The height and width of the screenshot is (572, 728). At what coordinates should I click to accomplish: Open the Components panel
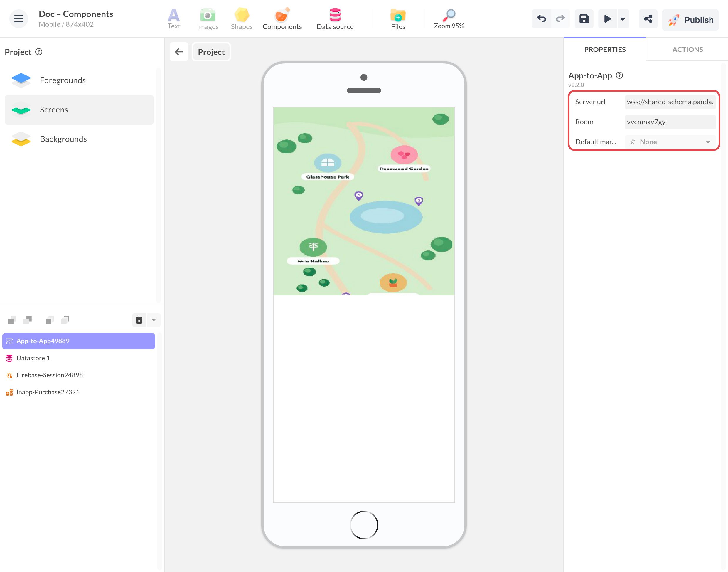pos(282,19)
